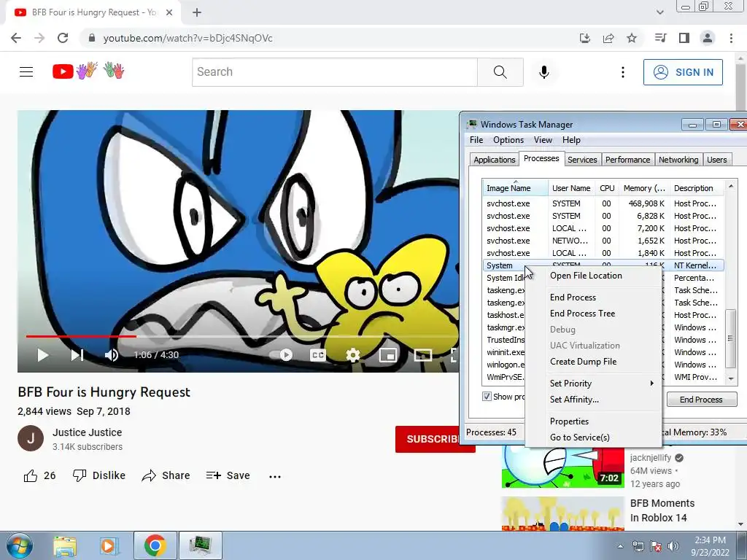747x560 pixels.
Task: Close the BFB Four is Hungry Request tab
Action: [169, 12]
